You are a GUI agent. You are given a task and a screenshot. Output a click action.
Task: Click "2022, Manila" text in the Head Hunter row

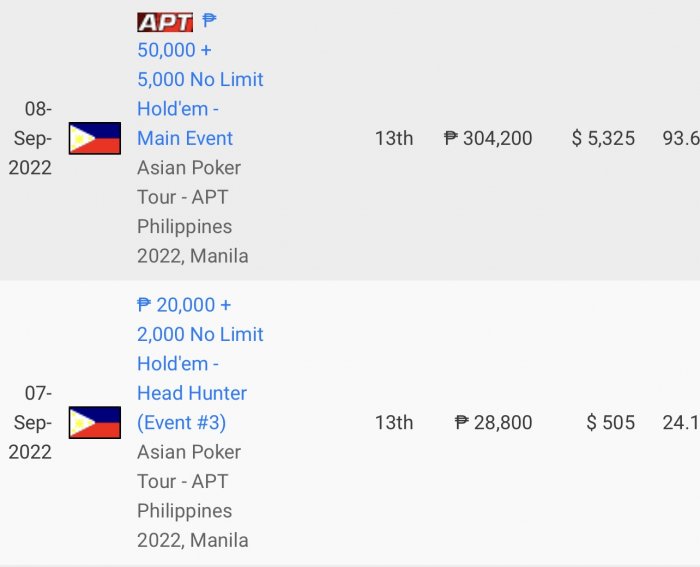click(192, 541)
